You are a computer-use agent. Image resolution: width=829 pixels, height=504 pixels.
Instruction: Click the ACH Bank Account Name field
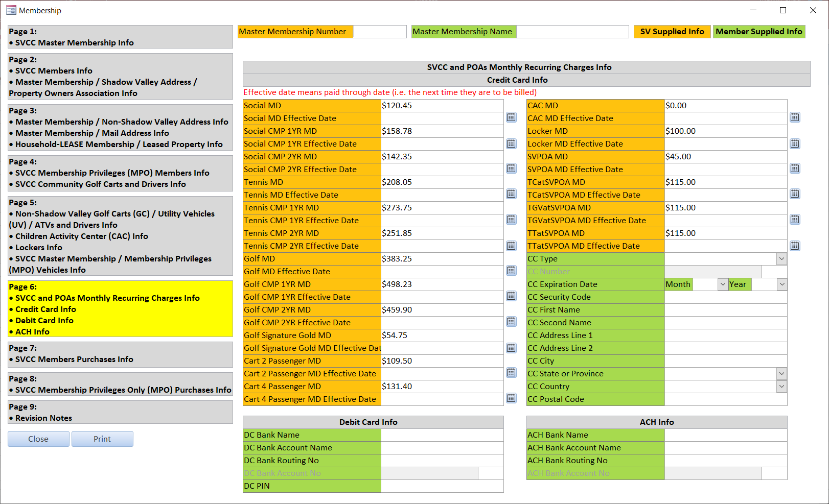pyautogui.click(x=726, y=448)
